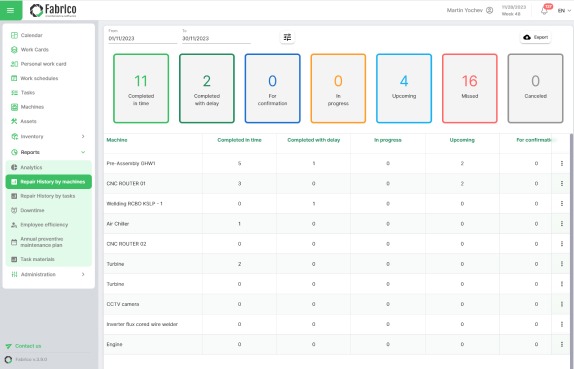Click the CCTV camera machine name
The image size is (574, 369).
coord(123,305)
